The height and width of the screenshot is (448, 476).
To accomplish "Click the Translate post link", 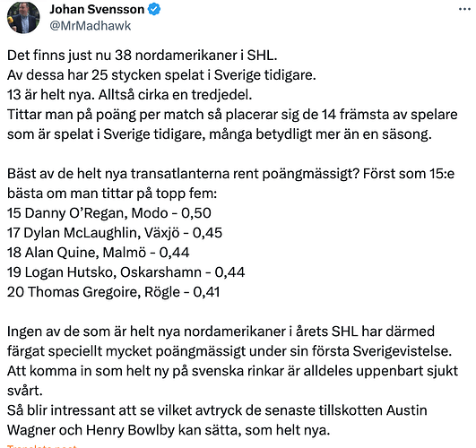I will [42, 446].
